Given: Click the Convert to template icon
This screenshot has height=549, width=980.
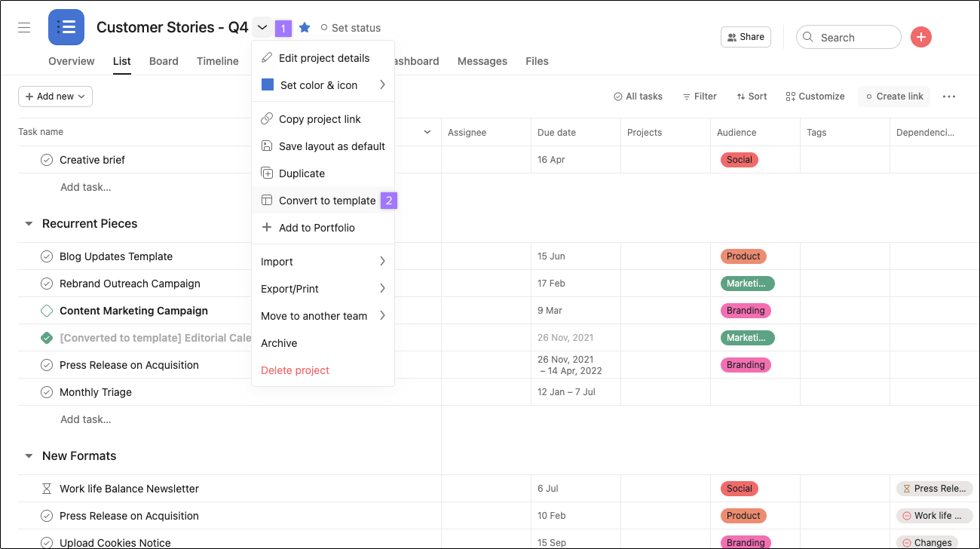Looking at the screenshot, I should click(266, 201).
